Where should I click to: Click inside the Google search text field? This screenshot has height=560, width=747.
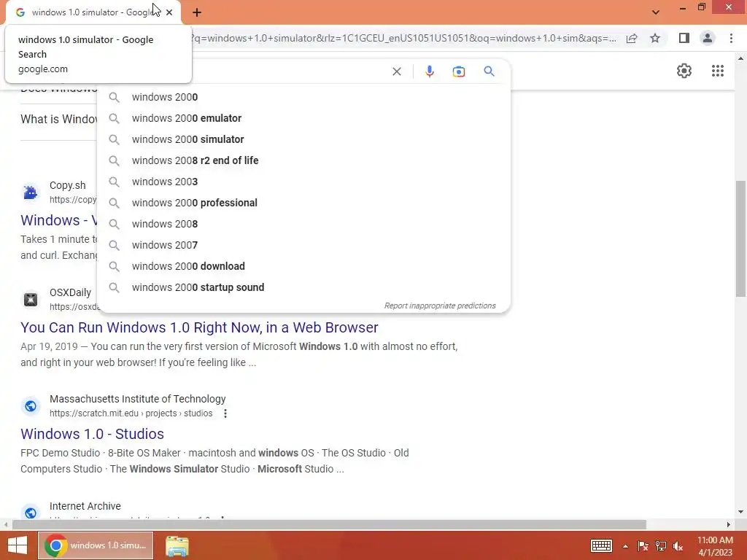[x=290, y=71]
